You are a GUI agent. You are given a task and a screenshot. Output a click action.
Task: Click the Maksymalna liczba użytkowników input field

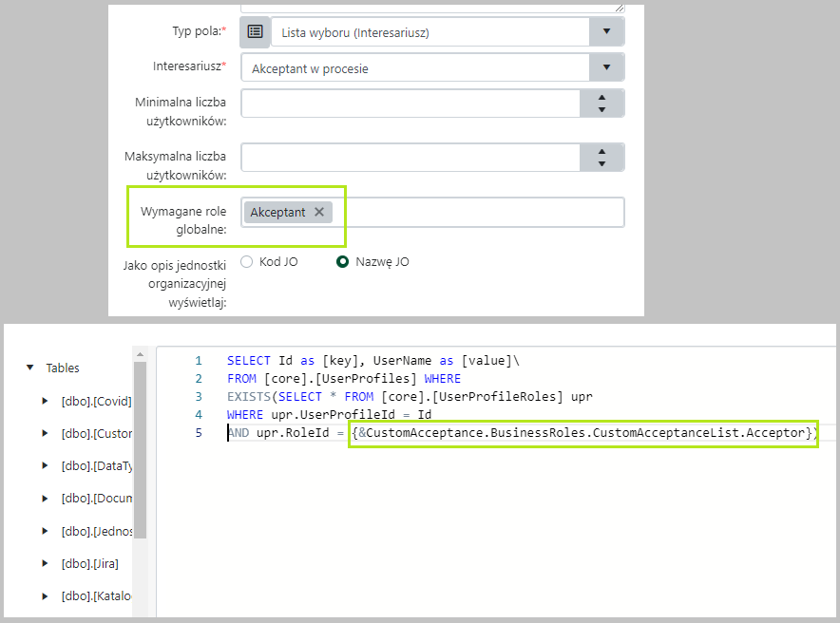tap(410, 158)
